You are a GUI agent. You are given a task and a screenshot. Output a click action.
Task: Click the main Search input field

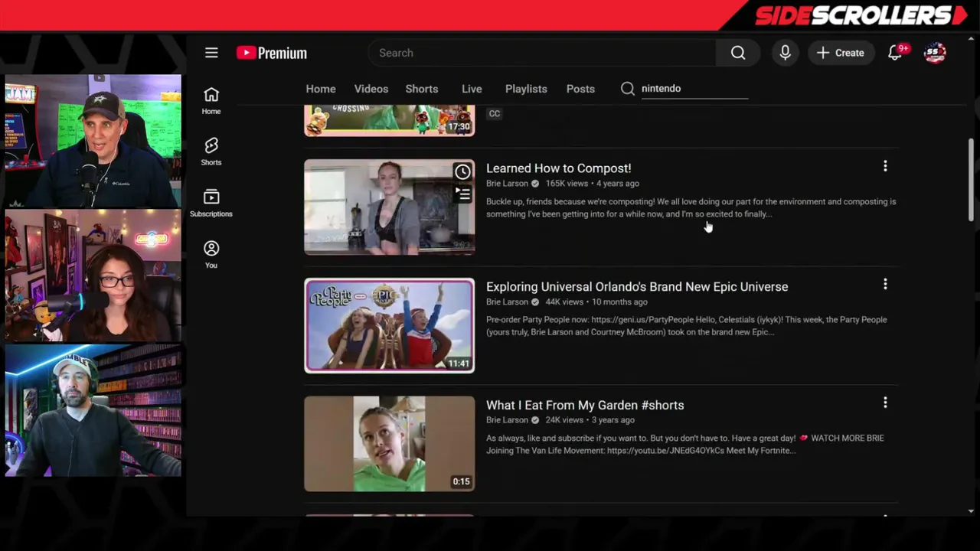pyautogui.click(x=542, y=53)
